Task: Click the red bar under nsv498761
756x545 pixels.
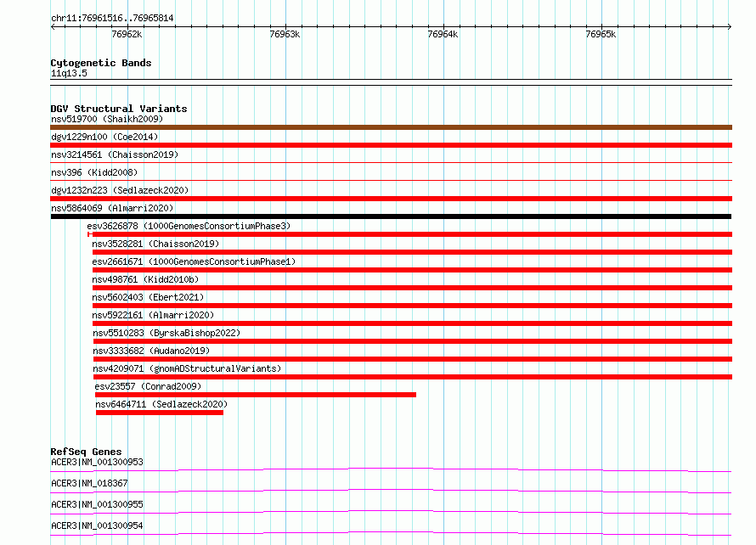Action: pyautogui.click(x=412, y=288)
